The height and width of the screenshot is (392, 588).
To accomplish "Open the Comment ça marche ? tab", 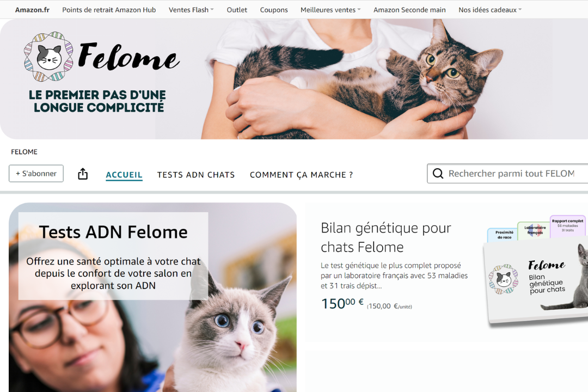I will click(x=301, y=175).
